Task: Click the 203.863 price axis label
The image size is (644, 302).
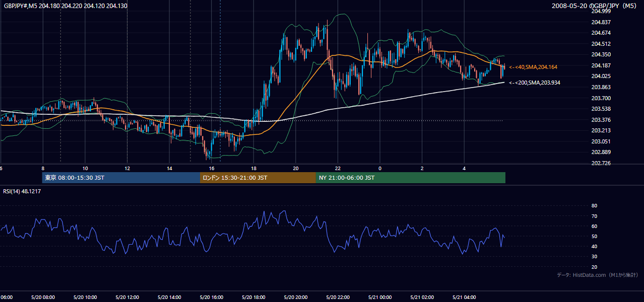Action: 601,87
